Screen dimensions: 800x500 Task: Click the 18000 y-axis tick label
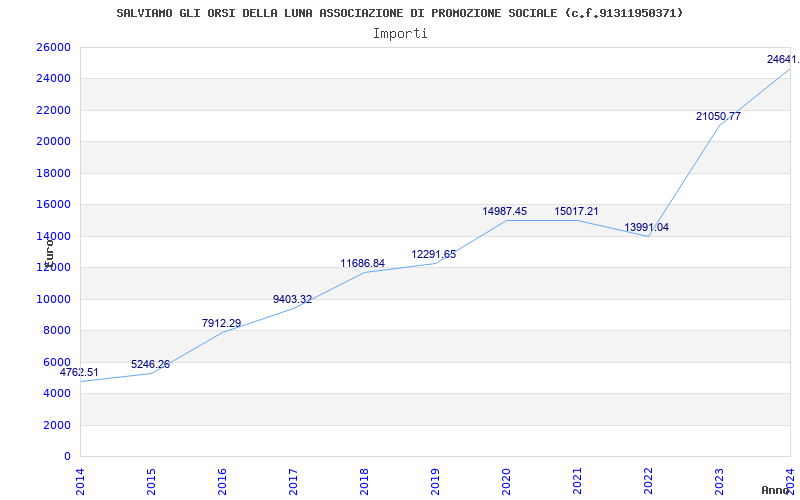coord(54,173)
